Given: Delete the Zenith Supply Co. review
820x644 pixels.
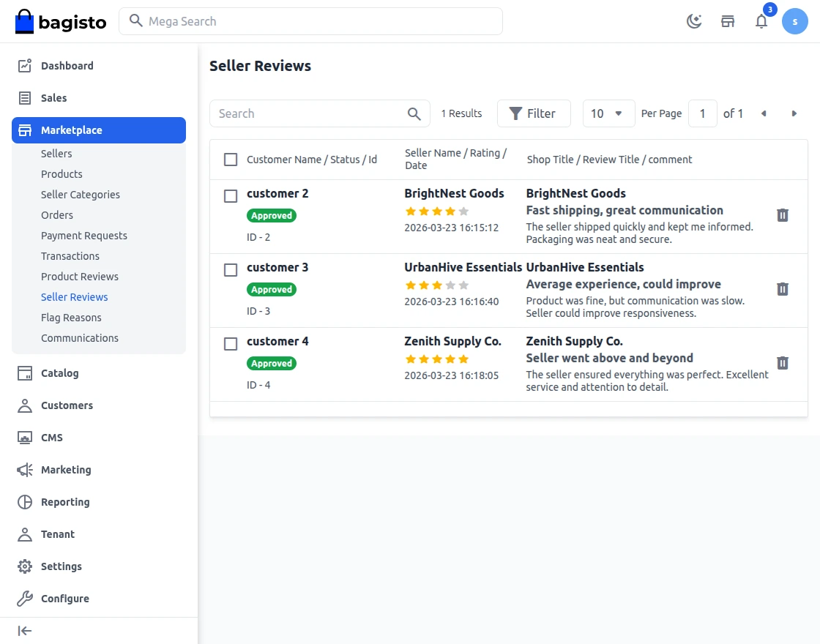Looking at the screenshot, I should pyautogui.click(x=783, y=363).
